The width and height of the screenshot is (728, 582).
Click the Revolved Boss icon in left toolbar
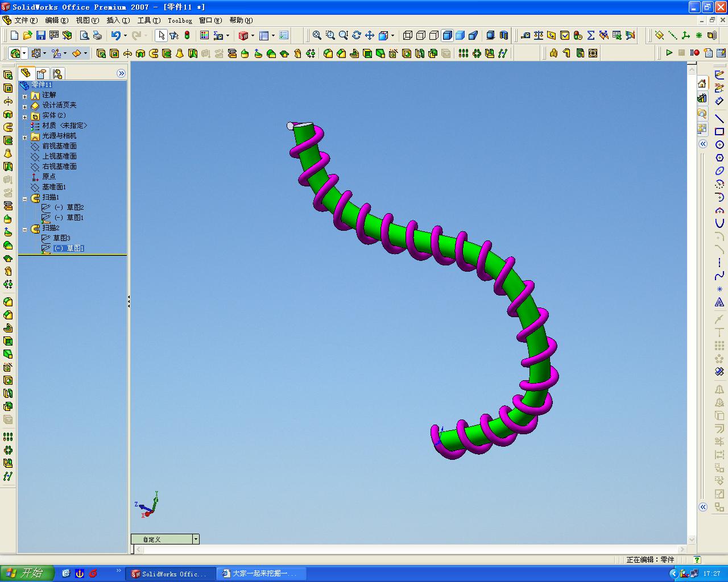point(8,101)
